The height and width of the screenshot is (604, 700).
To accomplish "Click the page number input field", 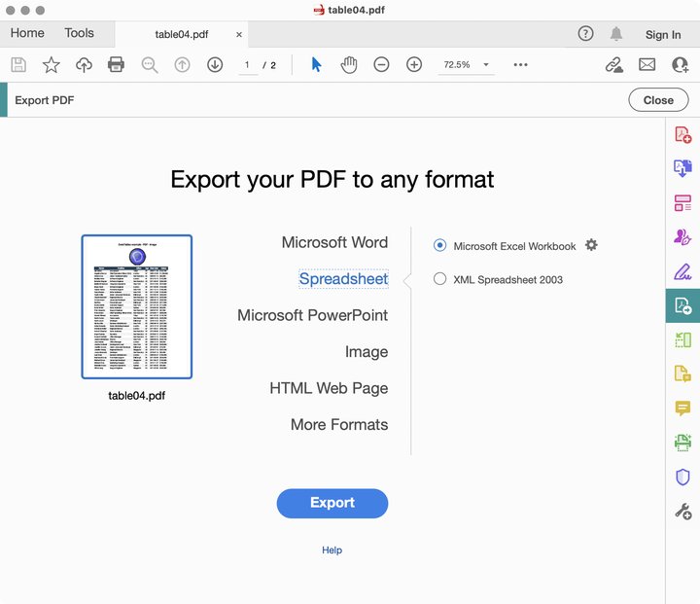I will click(x=247, y=65).
